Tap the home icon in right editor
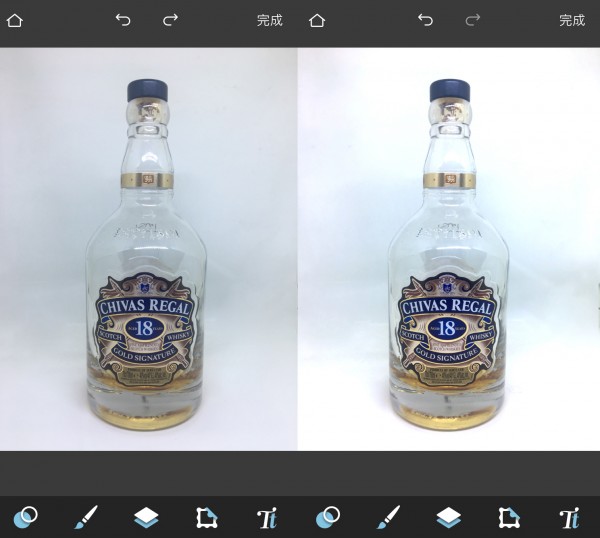 (317, 20)
